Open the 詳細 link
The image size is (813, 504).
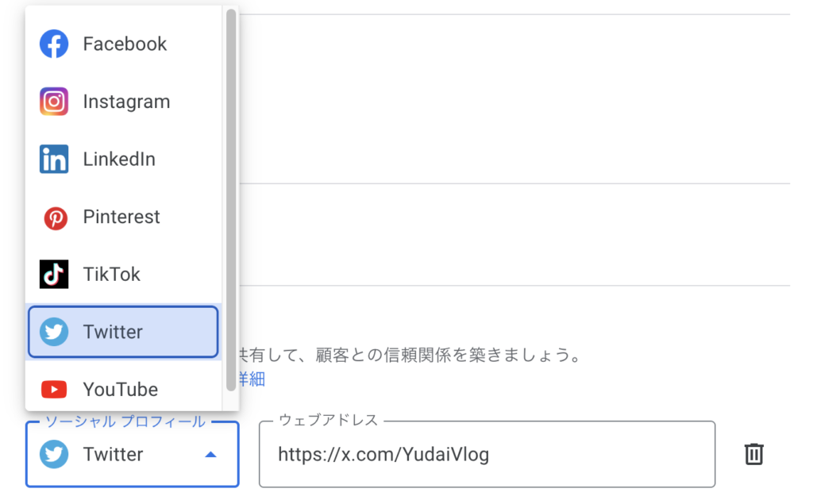click(252, 379)
